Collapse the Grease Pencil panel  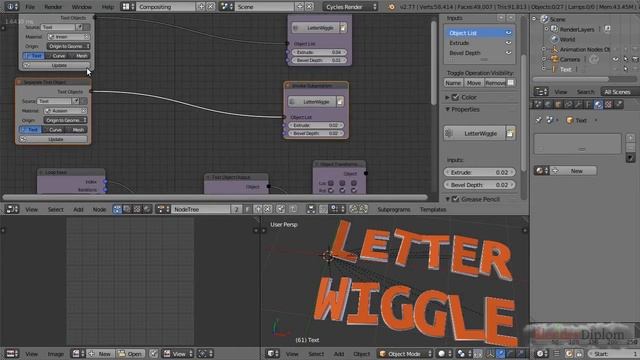click(x=447, y=199)
